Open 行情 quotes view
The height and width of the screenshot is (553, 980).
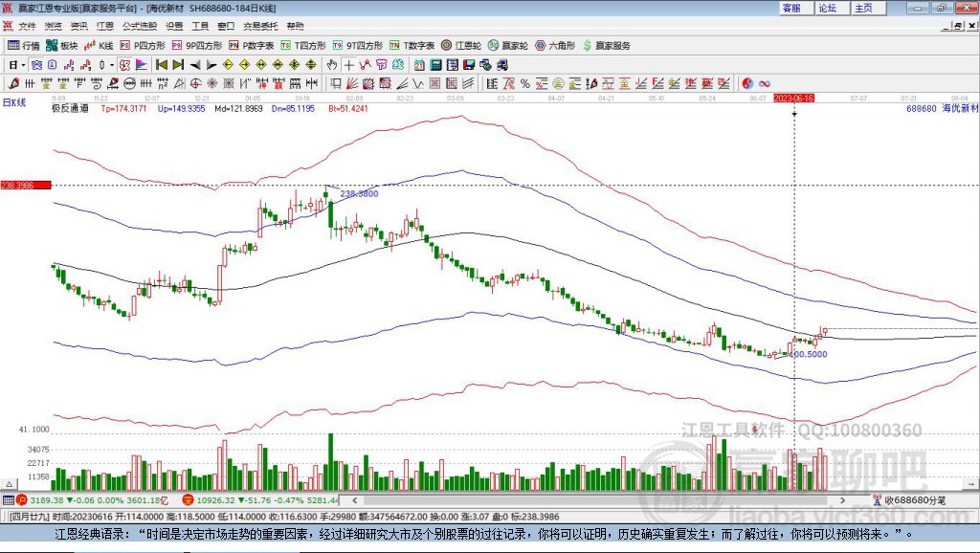tap(24, 45)
